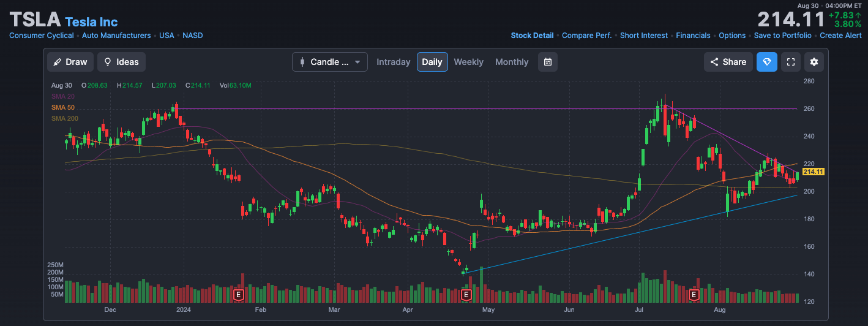Click the April earnings E marker
This screenshot has width=868, height=326.
coord(466,295)
